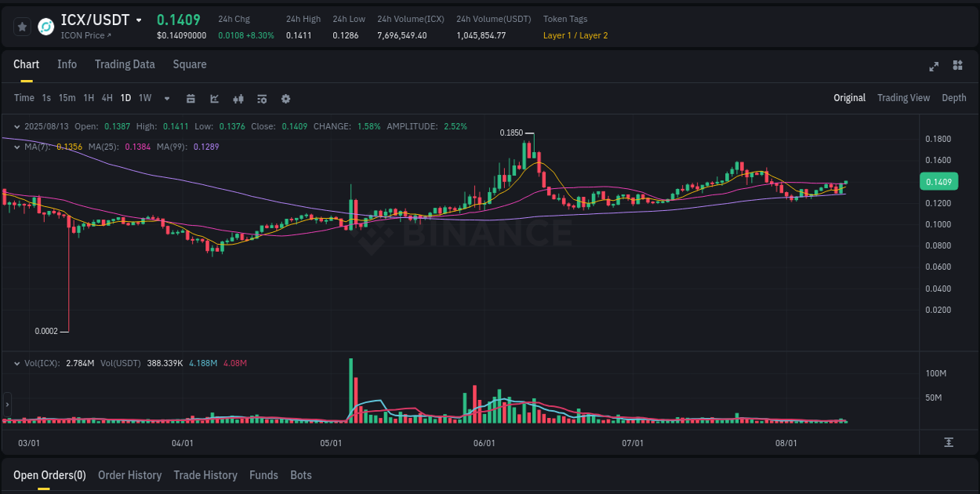Open the calendar date range icon

(191, 98)
